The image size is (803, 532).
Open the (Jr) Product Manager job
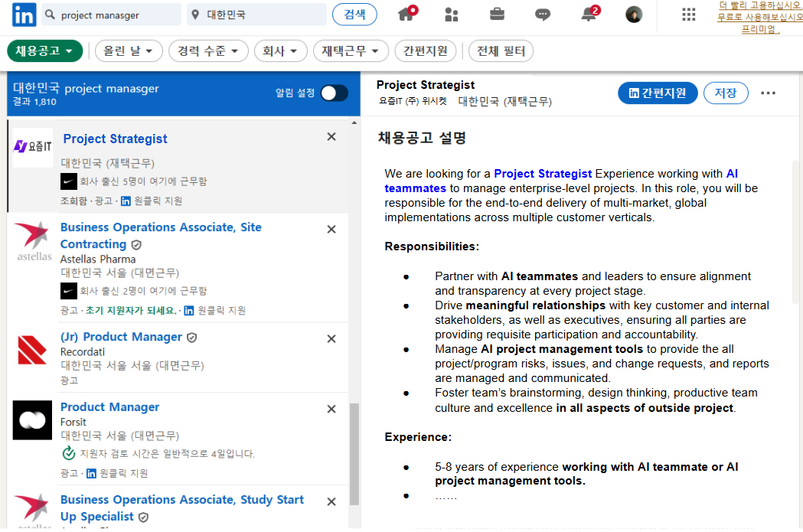(x=122, y=337)
